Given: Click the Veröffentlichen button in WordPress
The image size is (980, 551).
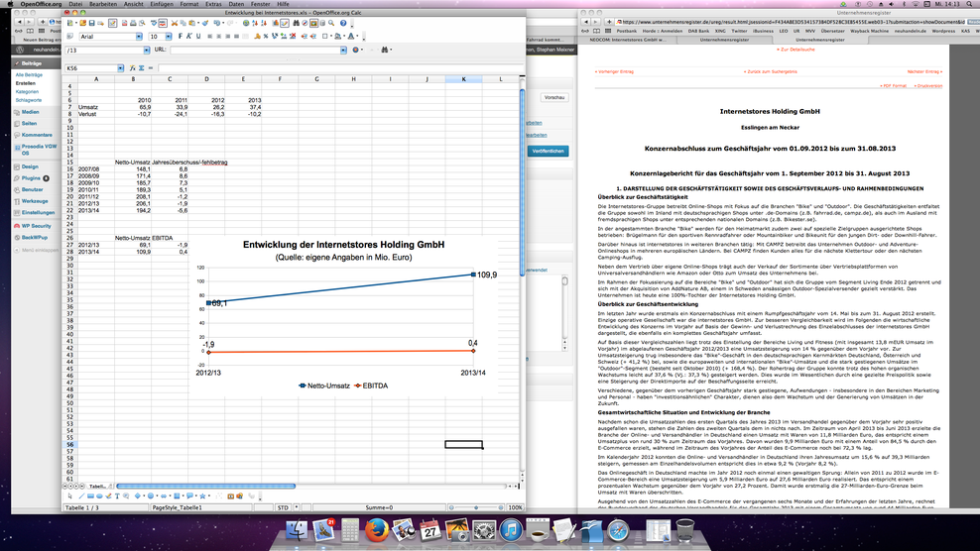Looking at the screenshot, I should click(549, 151).
